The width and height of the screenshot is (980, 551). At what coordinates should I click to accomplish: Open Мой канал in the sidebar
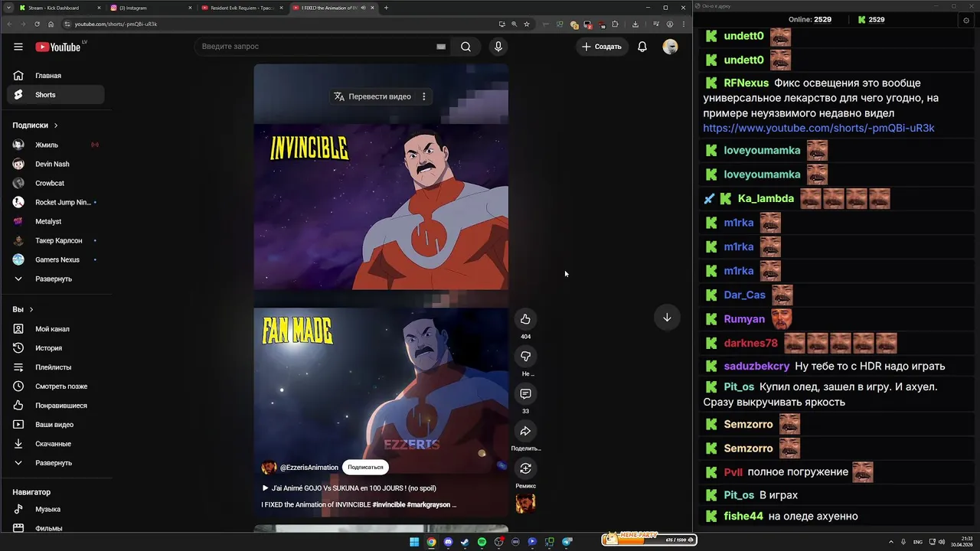pyautogui.click(x=56, y=329)
